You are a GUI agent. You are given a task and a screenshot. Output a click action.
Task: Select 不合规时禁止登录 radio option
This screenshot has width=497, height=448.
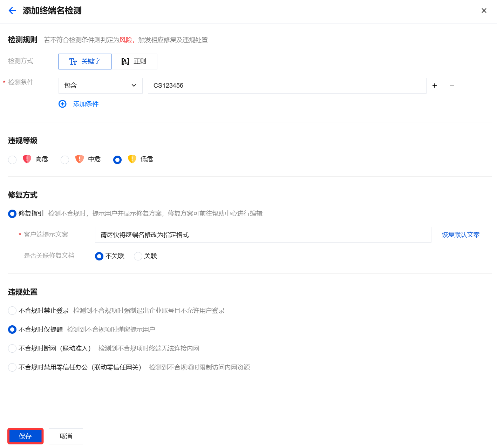12,311
